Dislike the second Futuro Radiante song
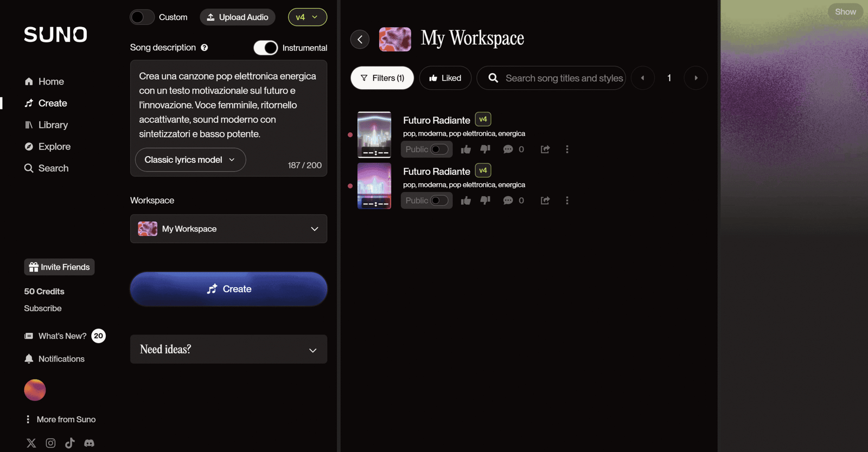The image size is (868, 452). (485, 201)
